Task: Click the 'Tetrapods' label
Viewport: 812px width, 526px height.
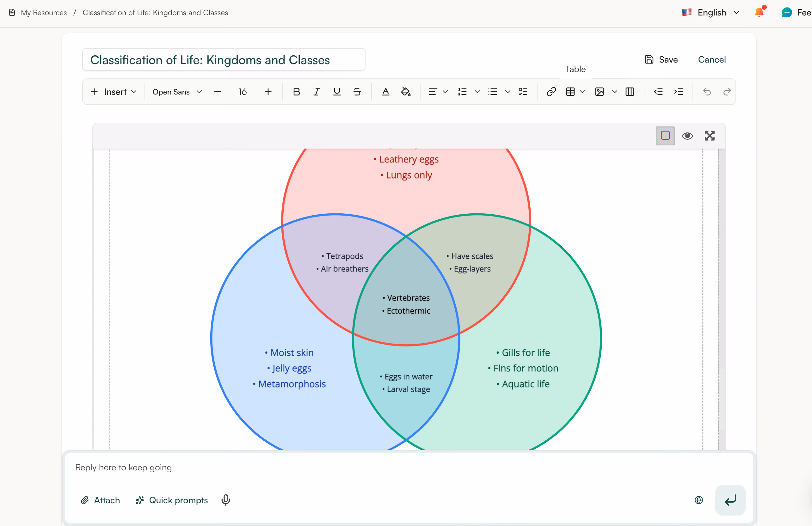Action: [x=345, y=256]
